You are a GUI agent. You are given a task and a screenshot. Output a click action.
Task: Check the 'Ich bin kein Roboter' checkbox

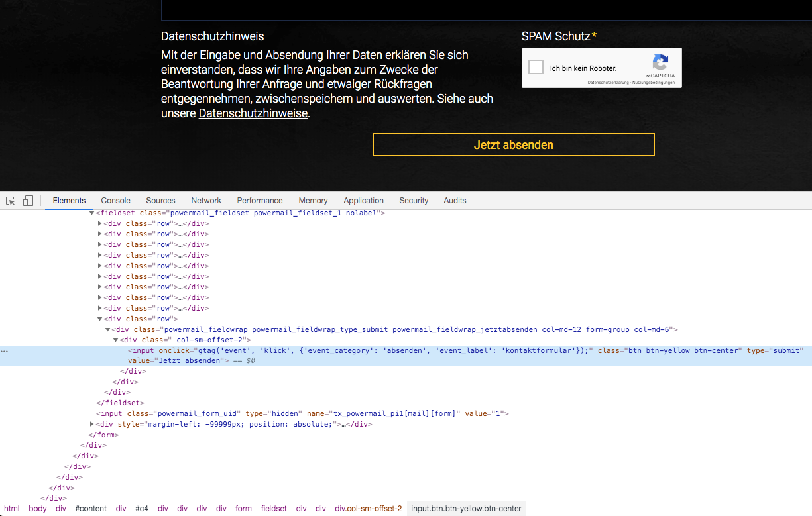point(536,68)
